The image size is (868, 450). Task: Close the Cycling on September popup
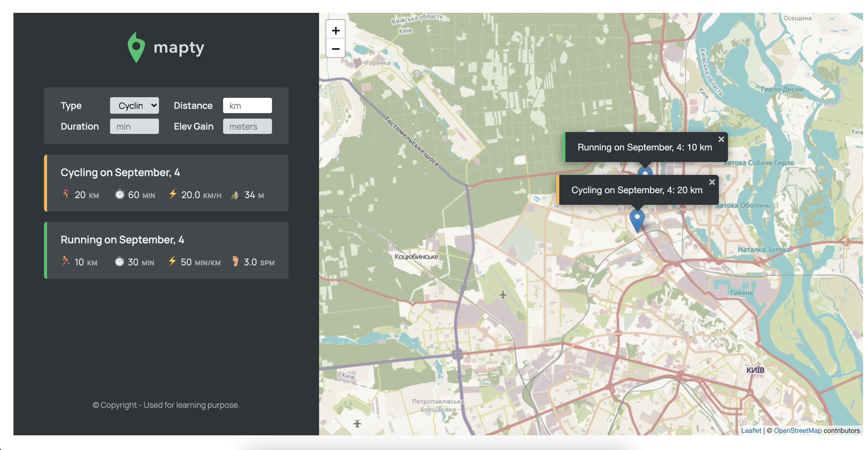point(712,182)
